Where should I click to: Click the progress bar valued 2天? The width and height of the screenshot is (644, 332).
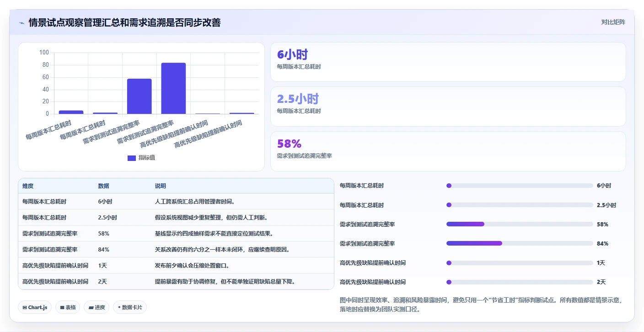tap(520, 282)
